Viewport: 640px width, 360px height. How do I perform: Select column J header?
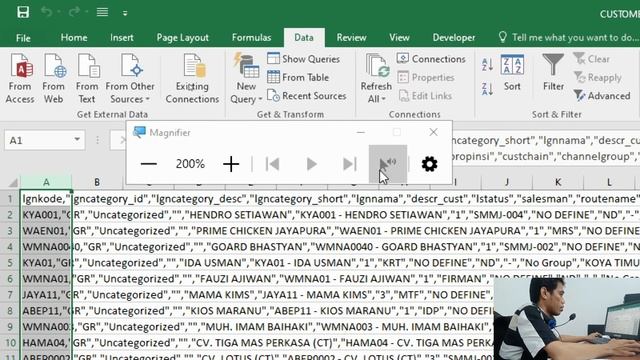507,182
